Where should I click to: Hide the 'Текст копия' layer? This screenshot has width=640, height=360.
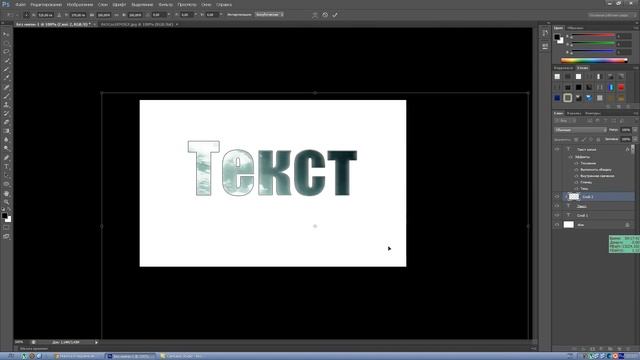[x=557, y=149]
